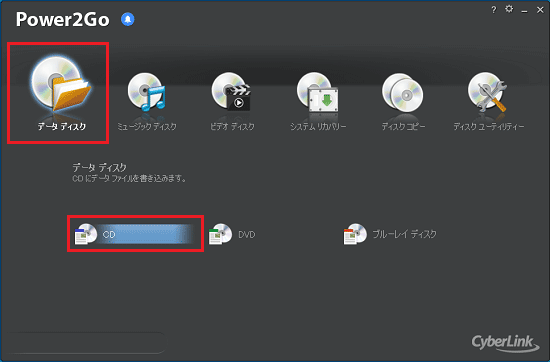Screen dimensions: 550x362
Task: Choose CD as data disc type
Action: (x=133, y=234)
